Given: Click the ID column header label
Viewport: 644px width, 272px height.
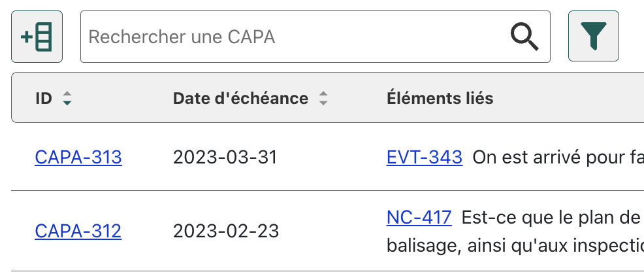Looking at the screenshot, I should [44, 99].
